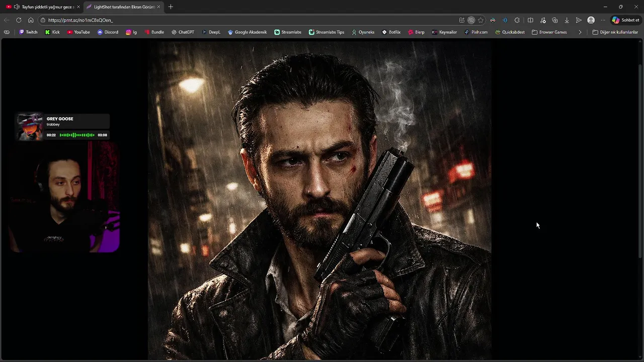644x362 pixels.
Task: Toggle the split screen view icon
Action: [x=530, y=20]
